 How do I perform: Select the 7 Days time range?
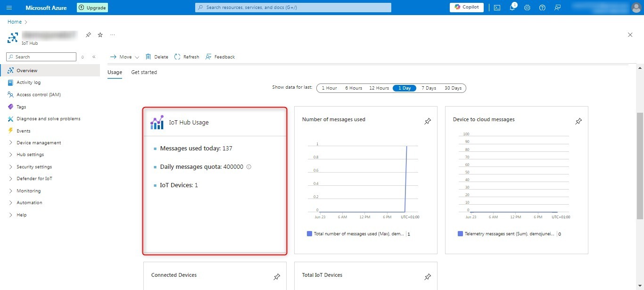click(x=429, y=88)
